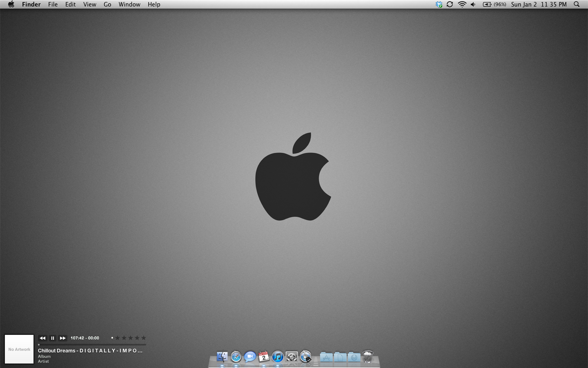Open the File menu
Viewport: 588px width, 368px height.
click(53, 4)
